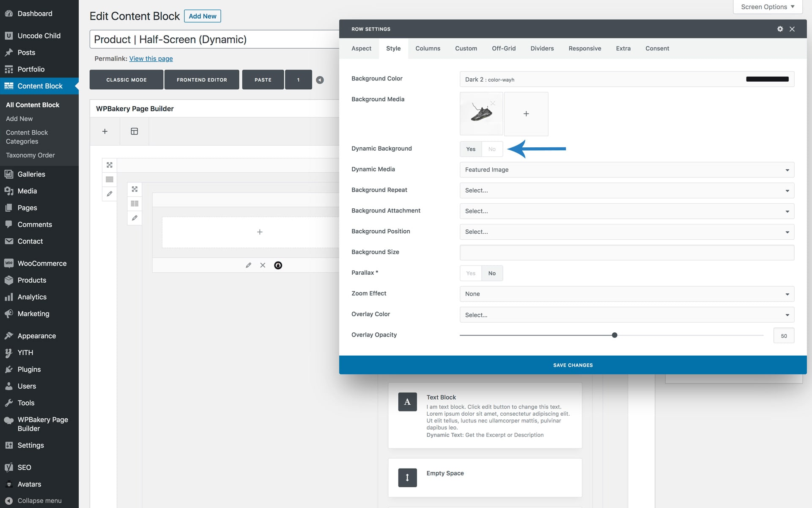Click the fullscreen expand icon on outer row
This screenshot has width=812, height=508.
110,165
